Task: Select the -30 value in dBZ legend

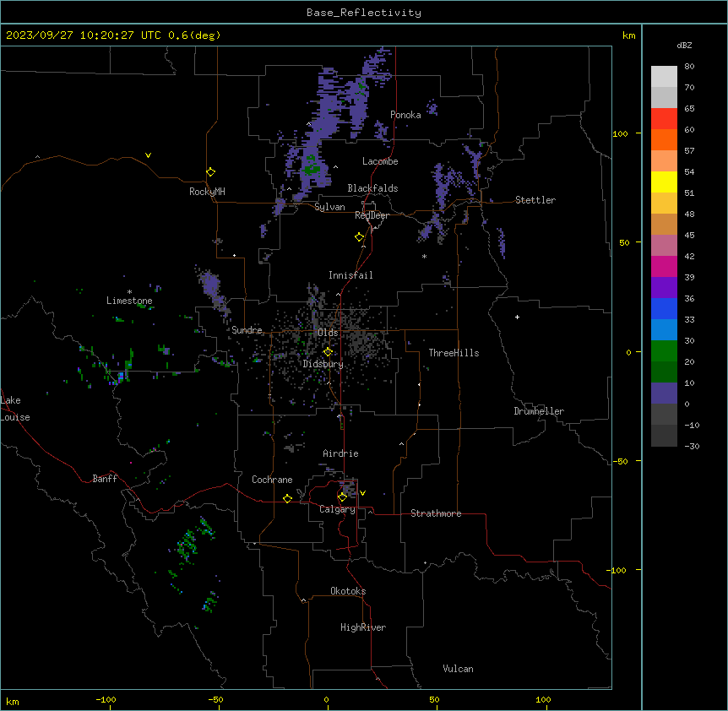Action: tap(692, 447)
